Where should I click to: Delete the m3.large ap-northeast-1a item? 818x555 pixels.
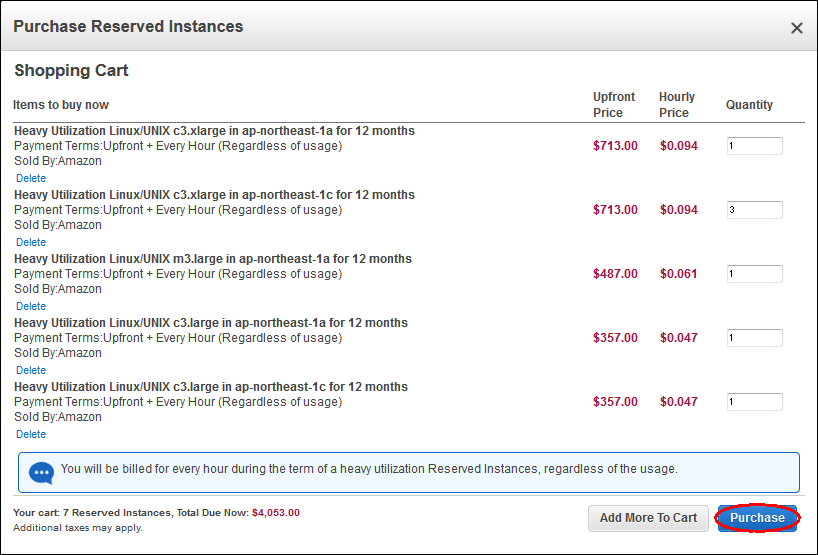pyautogui.click(x=31, y=306)
